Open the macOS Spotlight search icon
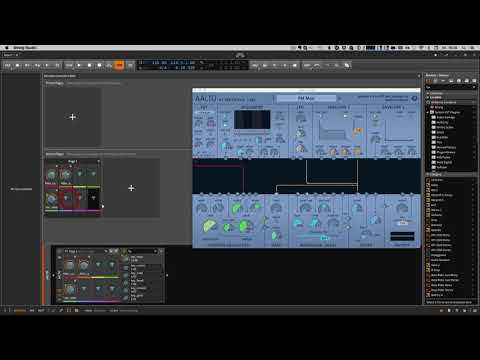The width and height of the screenshot is (480, 360). (x=464, y=48)
